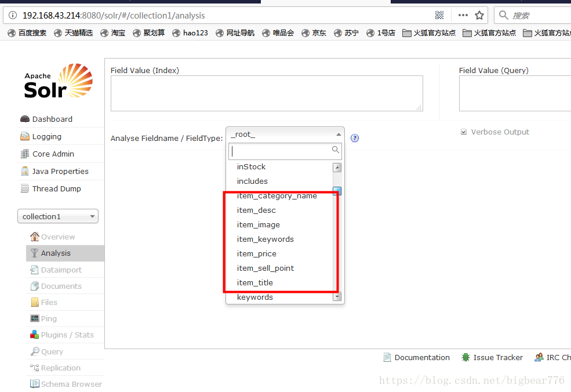571x392 pixels.
Task: Focus the Field Value (Index) text area
Action: click(267, 93)
